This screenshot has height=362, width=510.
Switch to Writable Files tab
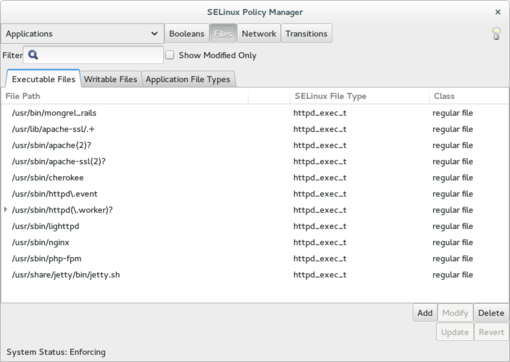click(111, 79)
